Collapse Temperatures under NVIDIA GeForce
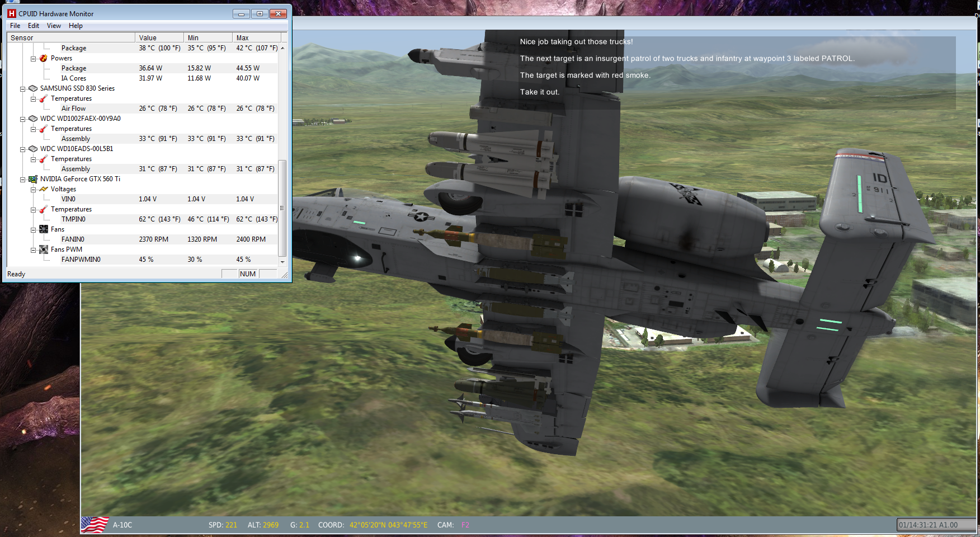The width and height of the screenshot is (980, 537). point(33,210)
